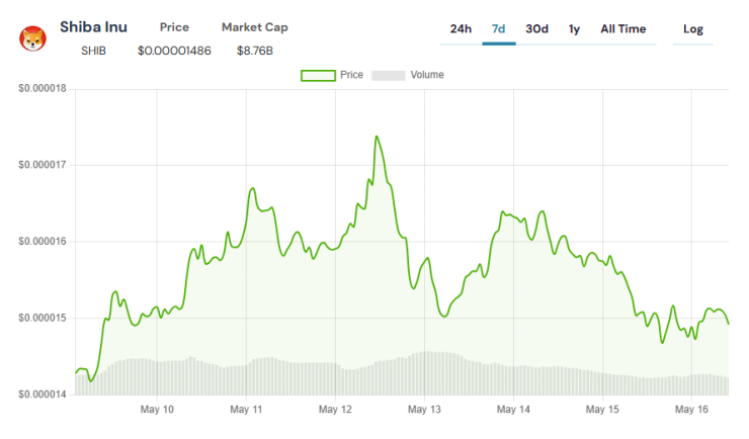Show All Time price history

pyautogui.click(x=623, y=29)
